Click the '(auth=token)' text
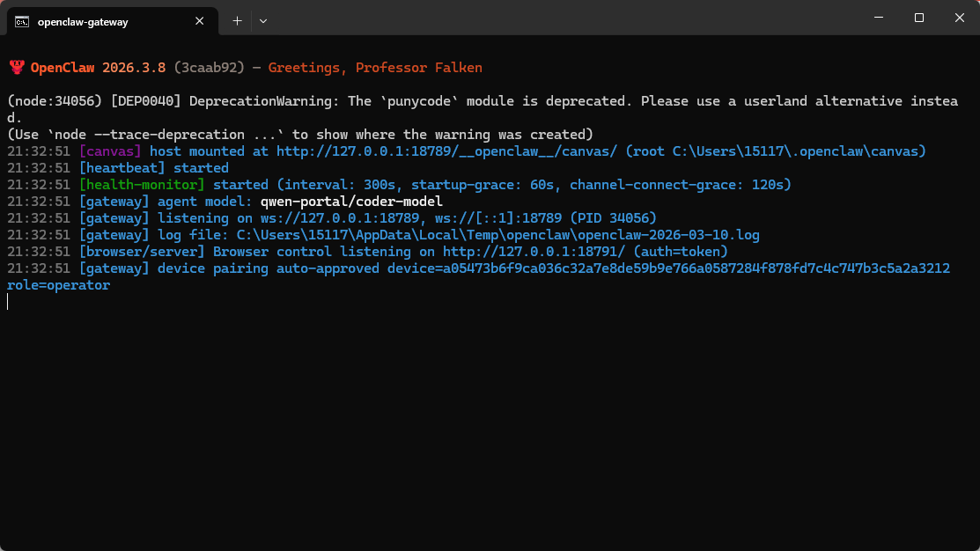980x551 pixels. pos(681,252)
